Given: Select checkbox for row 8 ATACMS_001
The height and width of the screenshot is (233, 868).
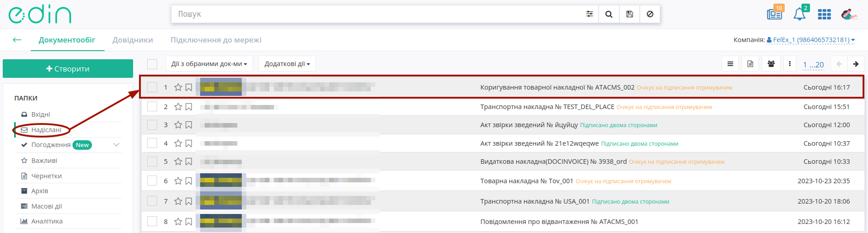Looking at the screenshot, I should click(152, 222).
